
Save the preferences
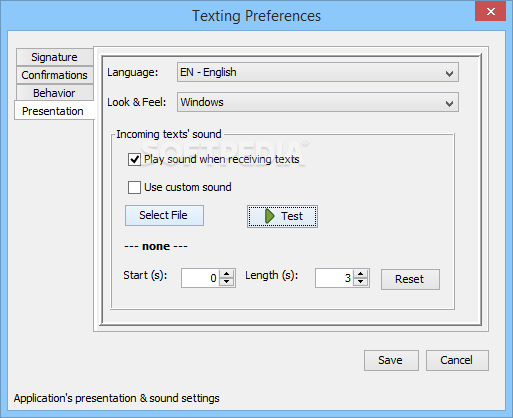(391, 360)
